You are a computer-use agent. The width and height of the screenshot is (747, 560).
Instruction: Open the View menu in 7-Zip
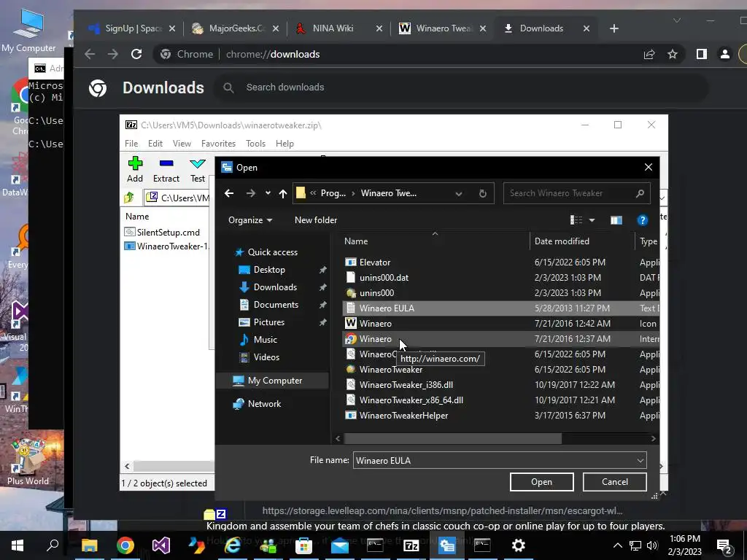click(182, 144)
